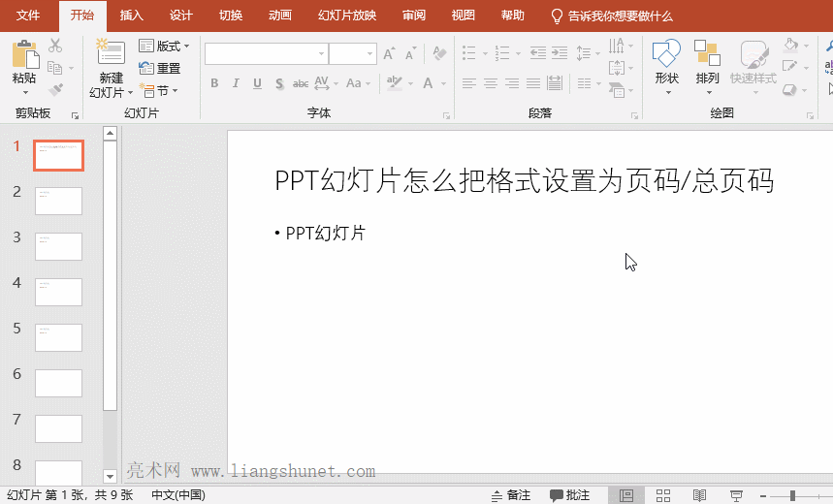The height and width of the screenshot is (504, 833).
Task: Switch to the Transitions (切换) tab
Action: (x=231, y=16)
